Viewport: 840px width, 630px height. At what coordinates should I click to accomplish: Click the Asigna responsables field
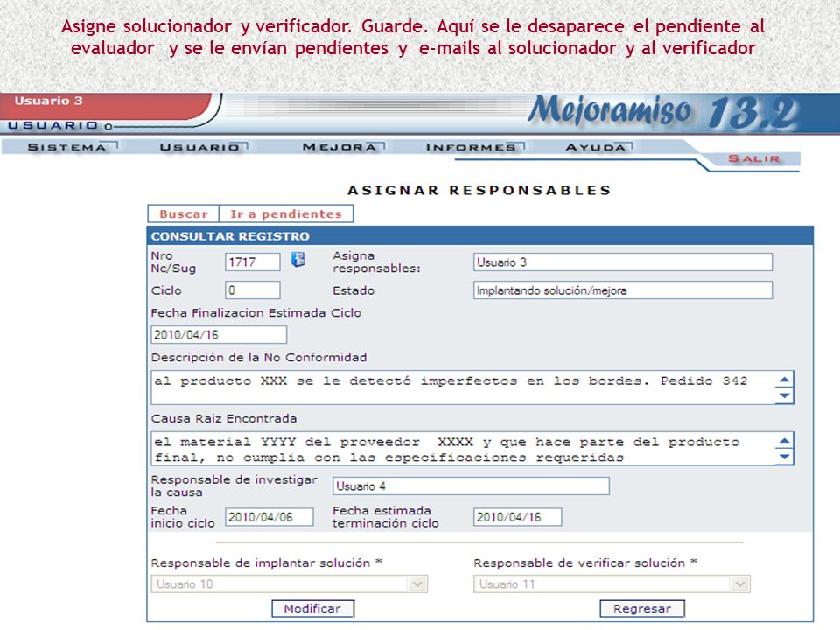pyautogui.click(x=622, y=262)
